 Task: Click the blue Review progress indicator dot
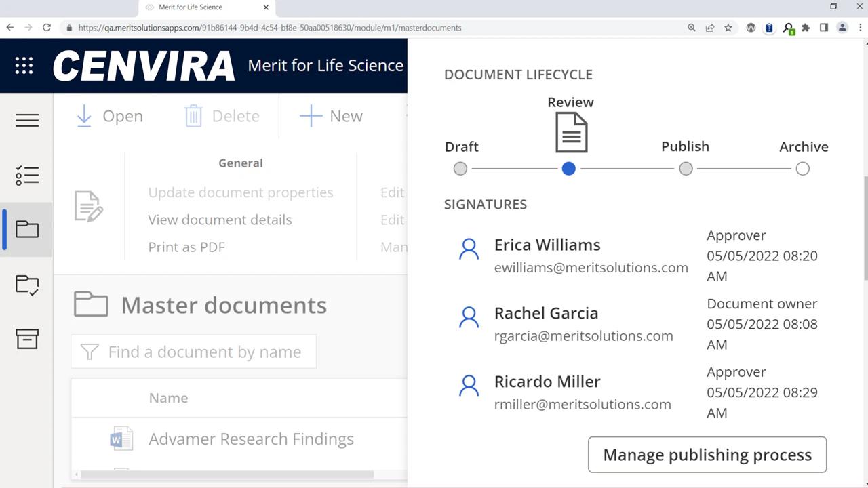pos(568,169)
